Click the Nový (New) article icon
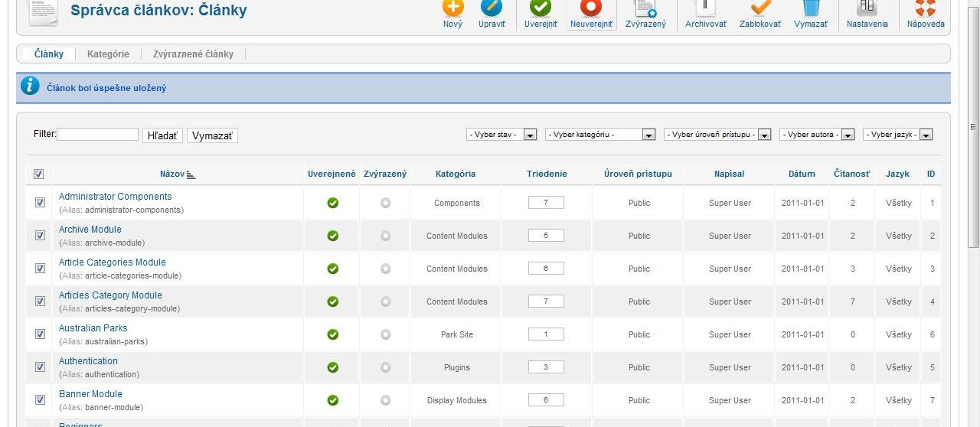 click(x=452, y=9)
